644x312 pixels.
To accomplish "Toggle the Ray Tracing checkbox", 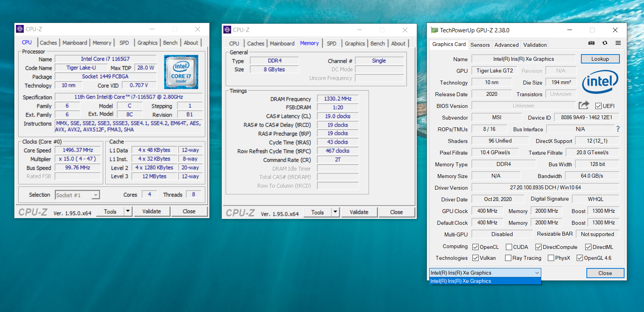I will point(508,258).
